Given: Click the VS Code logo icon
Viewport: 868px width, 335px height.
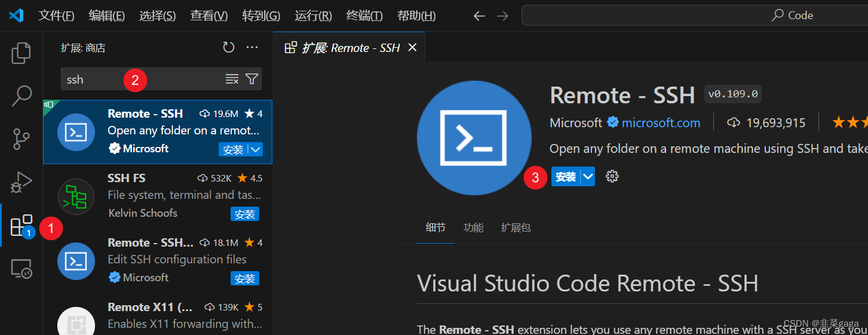Looking at the screenshot, I should (16, 16).
